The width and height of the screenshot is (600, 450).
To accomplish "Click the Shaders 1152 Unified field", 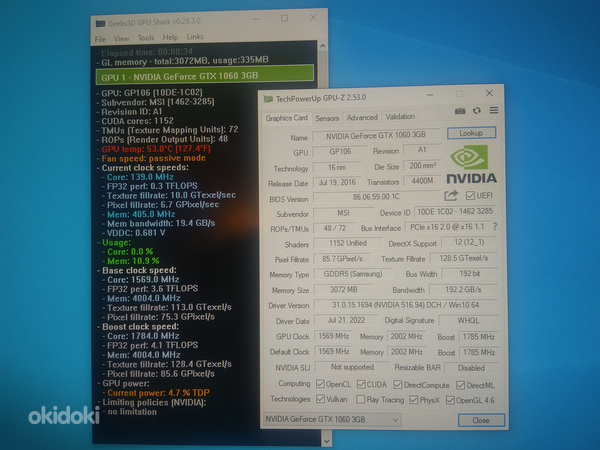I will coord(347,243).
